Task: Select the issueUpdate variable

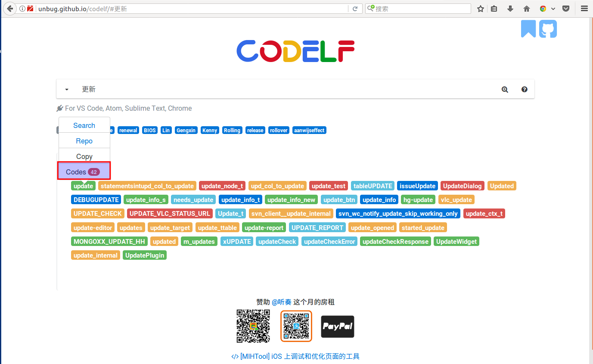Action: click(417, 186)
